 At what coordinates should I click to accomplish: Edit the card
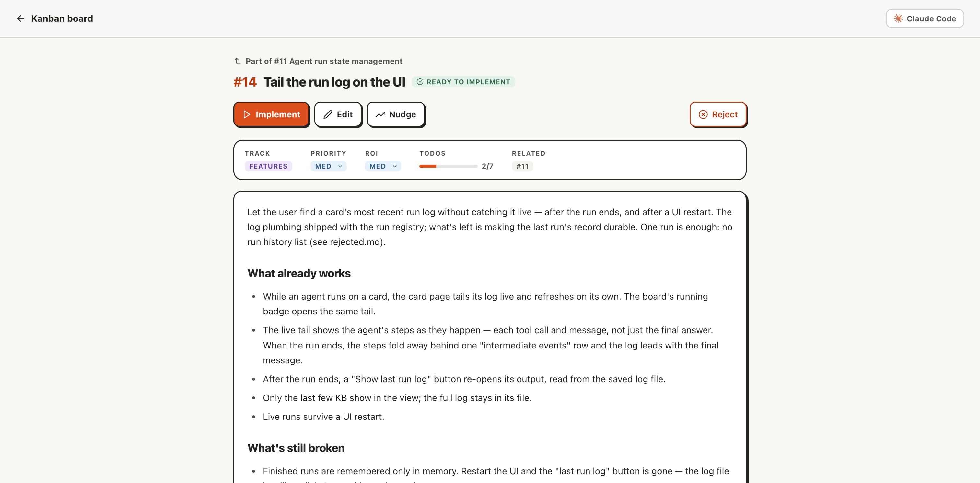pyautogui.click(x=338, y=114)
